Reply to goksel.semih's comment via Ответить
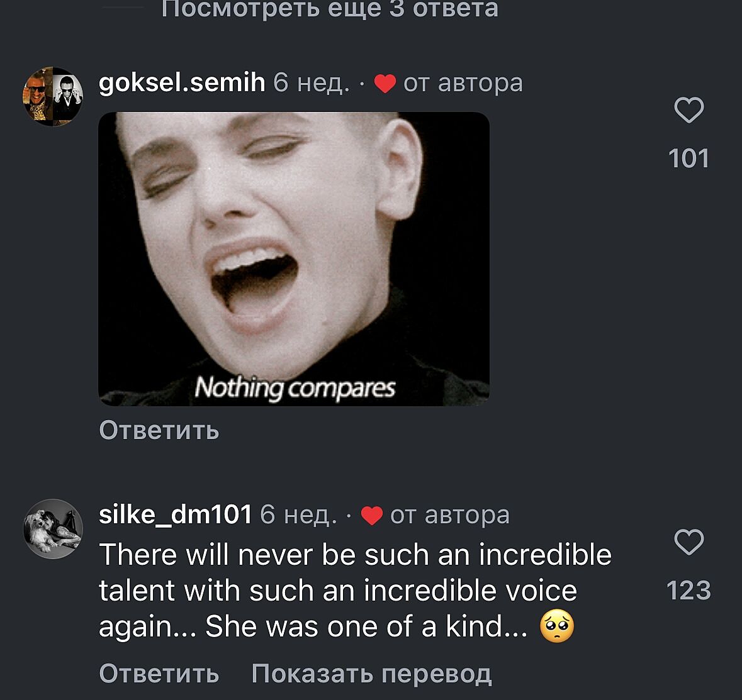This screenshot has height=700, width=742. tap(159, 431)
